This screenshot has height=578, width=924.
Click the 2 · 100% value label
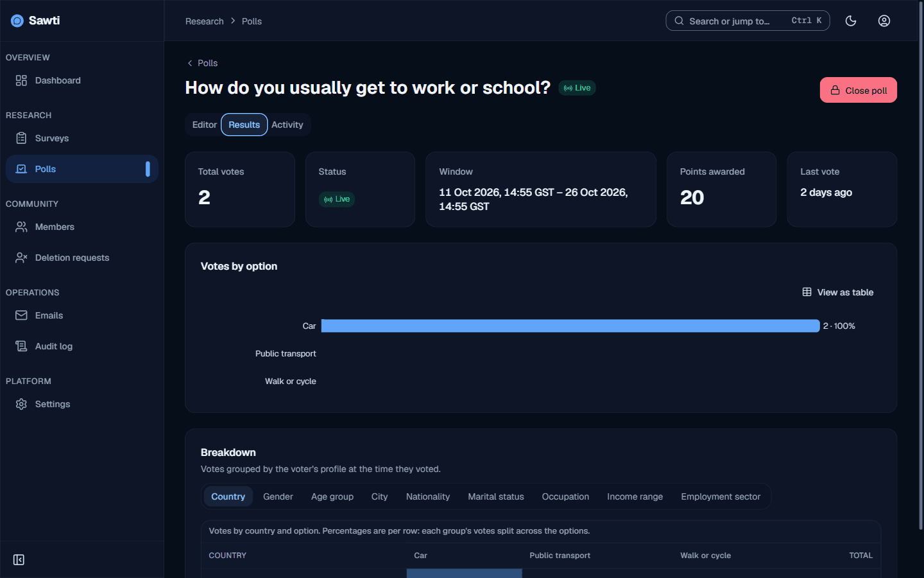pyautogui.click(x=839, y=326)
